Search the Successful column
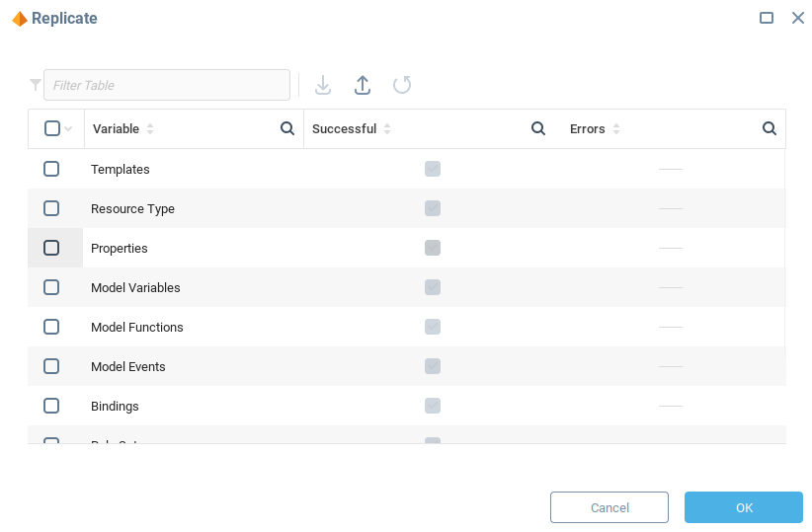Image resolution: width=812 pixels, height=532 pixels. [x=538, y=128]
